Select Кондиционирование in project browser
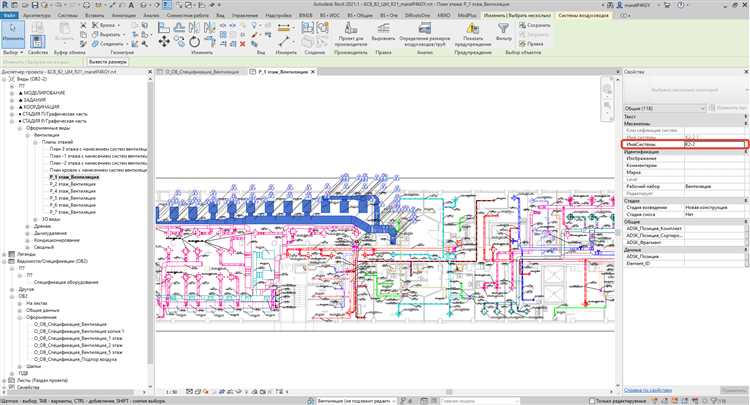This screenshot has height=405, width=750. (x=56, y=240)
